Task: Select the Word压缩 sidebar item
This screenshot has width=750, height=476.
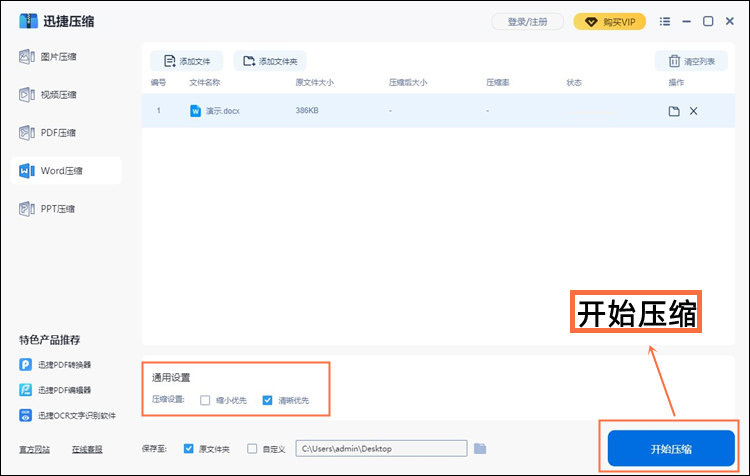Action: tap(66, 170)
